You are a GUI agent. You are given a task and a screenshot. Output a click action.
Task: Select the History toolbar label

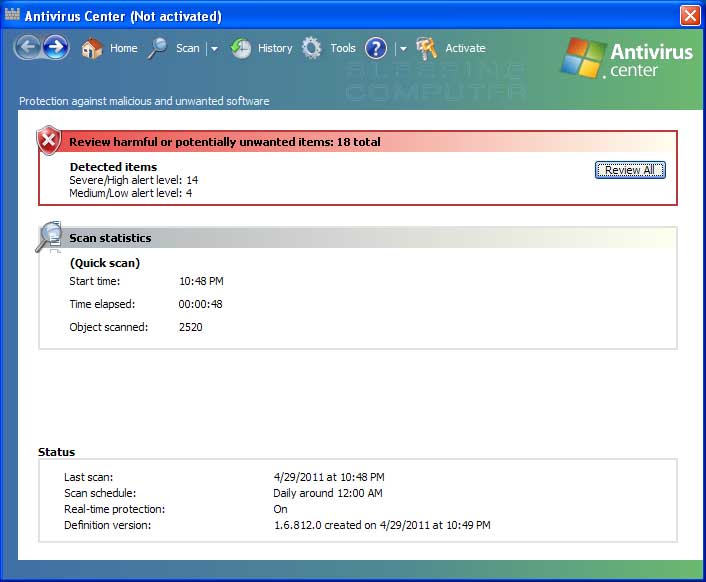pyautogui.click(x=275, y=48)
